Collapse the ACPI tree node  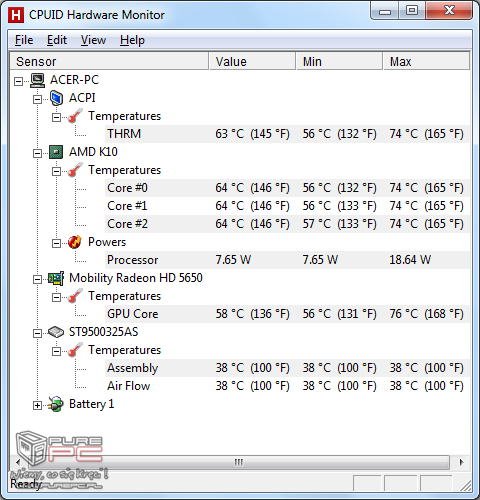click(x=37, y=99)
